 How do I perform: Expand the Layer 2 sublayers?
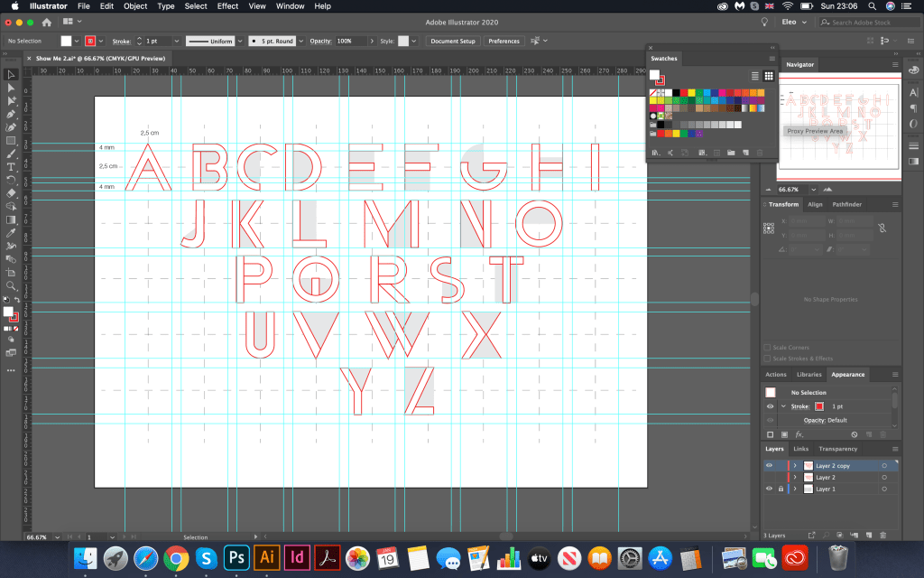[x=795, y=478]
